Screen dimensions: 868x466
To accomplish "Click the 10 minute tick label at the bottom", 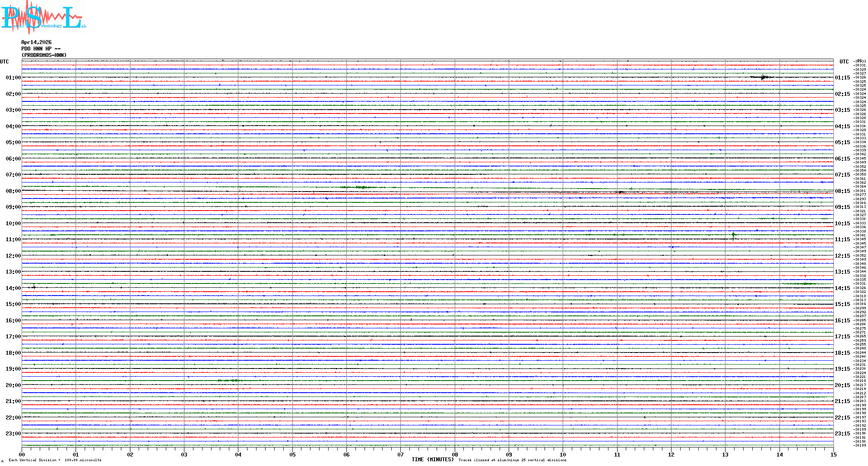I will click(x=563, y=454).
